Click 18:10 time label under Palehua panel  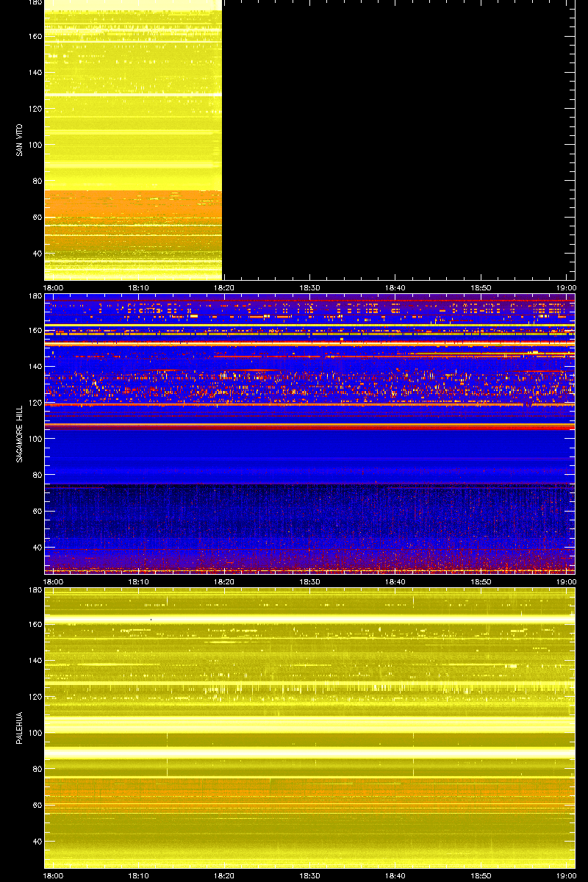tap(139, 875)
